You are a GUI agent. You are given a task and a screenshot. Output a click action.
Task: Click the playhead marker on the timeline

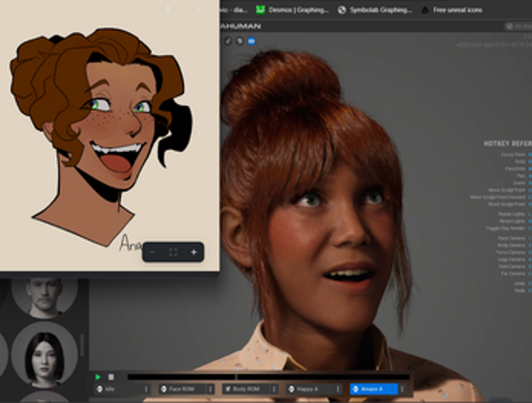236,377
